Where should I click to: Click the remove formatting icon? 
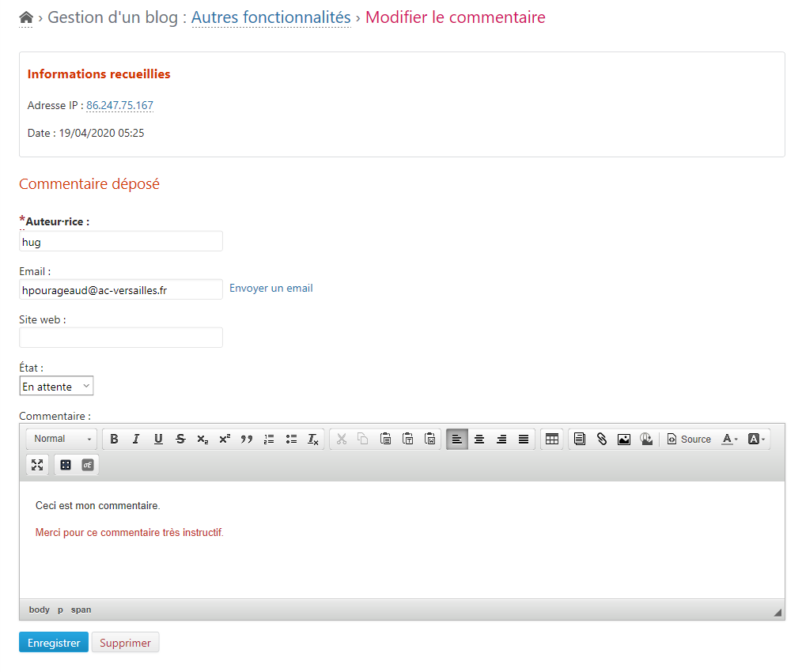[313, 439]
